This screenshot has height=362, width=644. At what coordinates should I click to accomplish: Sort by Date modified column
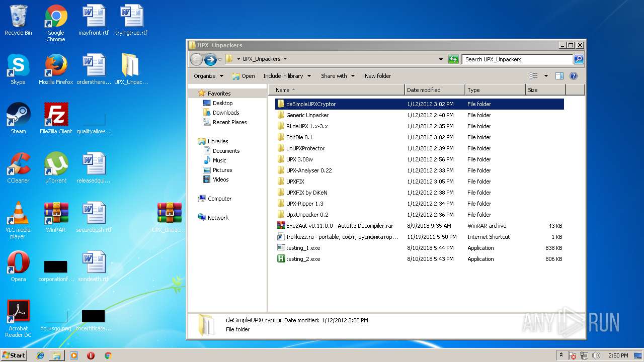(x=435, y=90)
